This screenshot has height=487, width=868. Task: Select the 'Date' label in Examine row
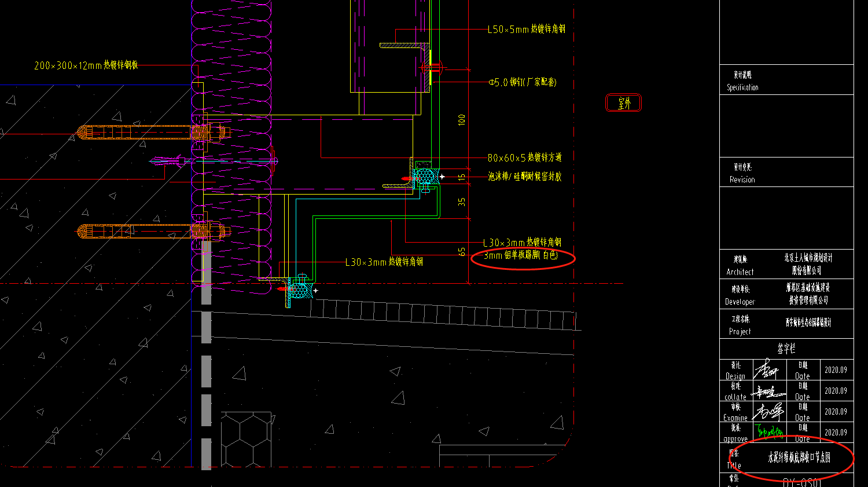[x=803, y=418]
